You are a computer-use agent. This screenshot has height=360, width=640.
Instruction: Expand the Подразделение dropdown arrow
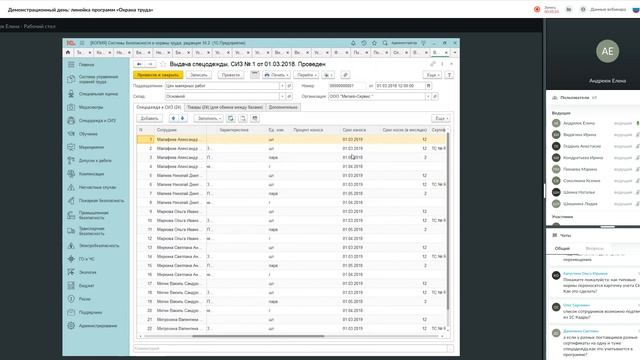pos(282,86)
